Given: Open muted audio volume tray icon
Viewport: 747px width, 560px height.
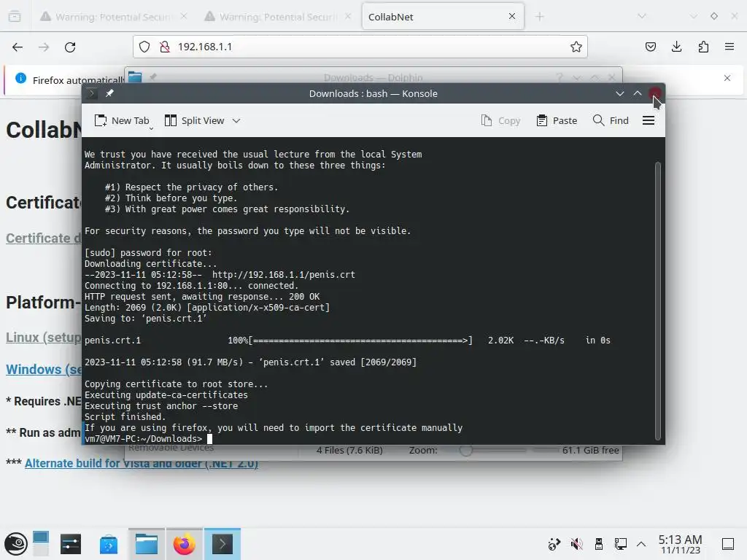Looking at the screenshot, I should [576, 544].
